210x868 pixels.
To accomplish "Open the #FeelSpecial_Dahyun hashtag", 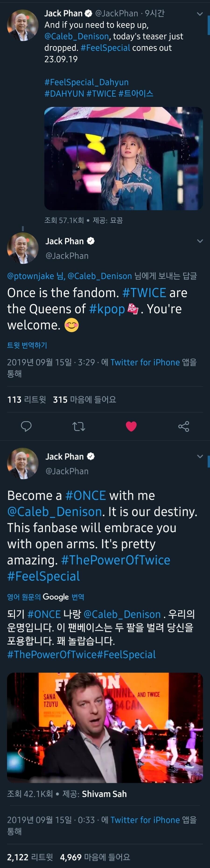I will (86, 82).
